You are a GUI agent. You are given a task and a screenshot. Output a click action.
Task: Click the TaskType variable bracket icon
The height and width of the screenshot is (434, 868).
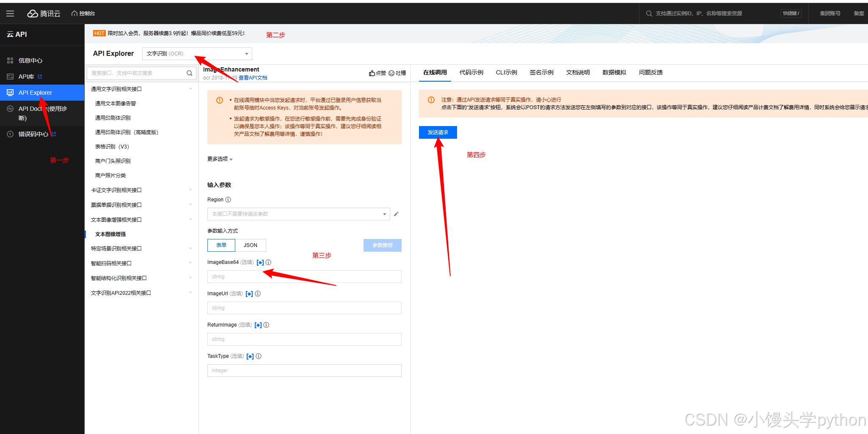point(250,357)
